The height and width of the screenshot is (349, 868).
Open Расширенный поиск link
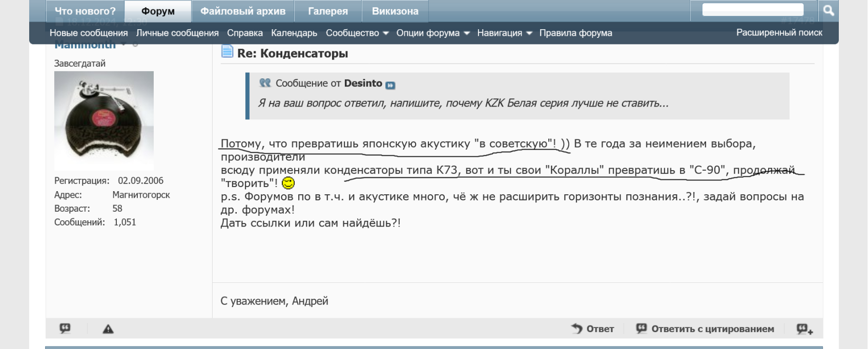779,32
